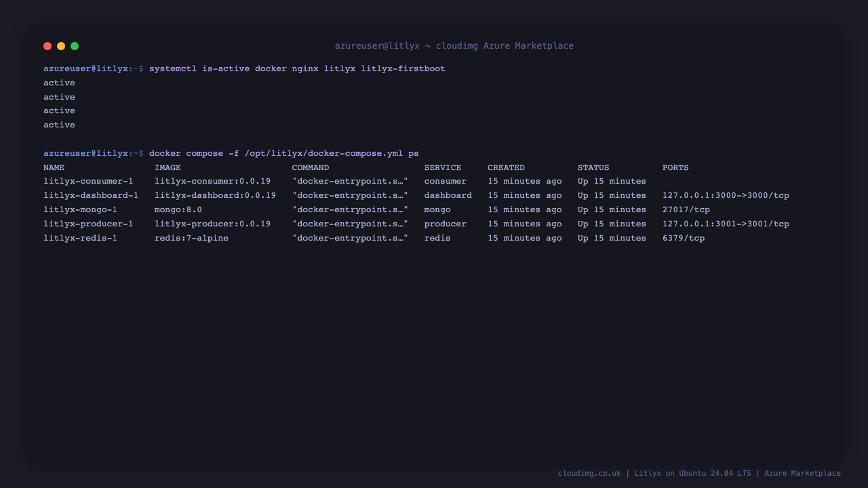Click port mapping 127.0.0.1:3001->3001/tcp

click(x=726, y=224)
